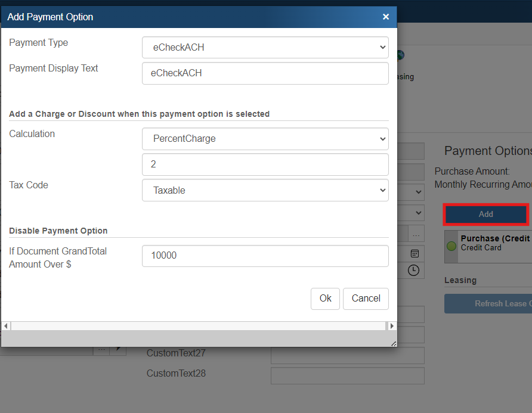532x413 pixels.
Task: Click the Payment Options heading
Action: pos(488,151)
